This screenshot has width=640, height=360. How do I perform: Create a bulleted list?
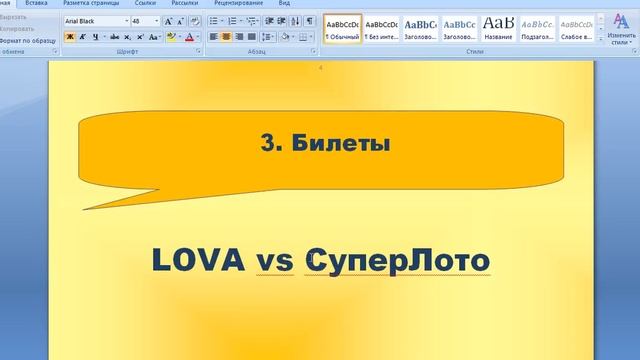pyautogui.click(x=213, y=21)
